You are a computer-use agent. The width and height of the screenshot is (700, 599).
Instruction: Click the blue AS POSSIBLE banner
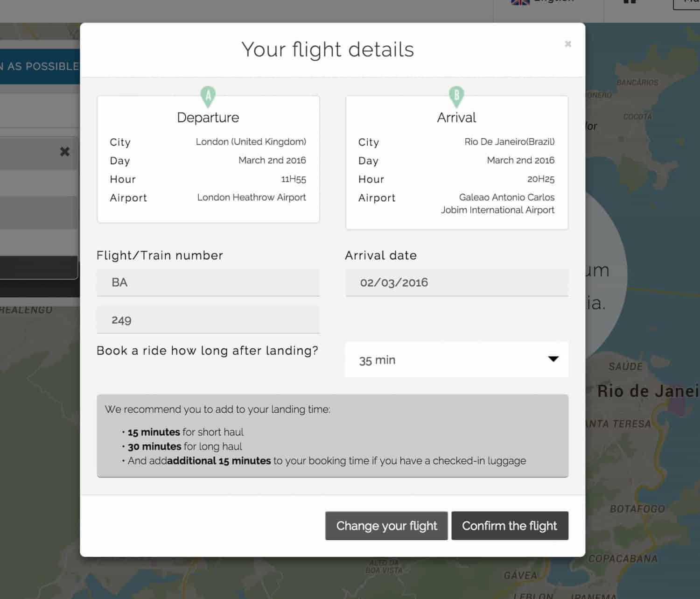coord(40,66)
